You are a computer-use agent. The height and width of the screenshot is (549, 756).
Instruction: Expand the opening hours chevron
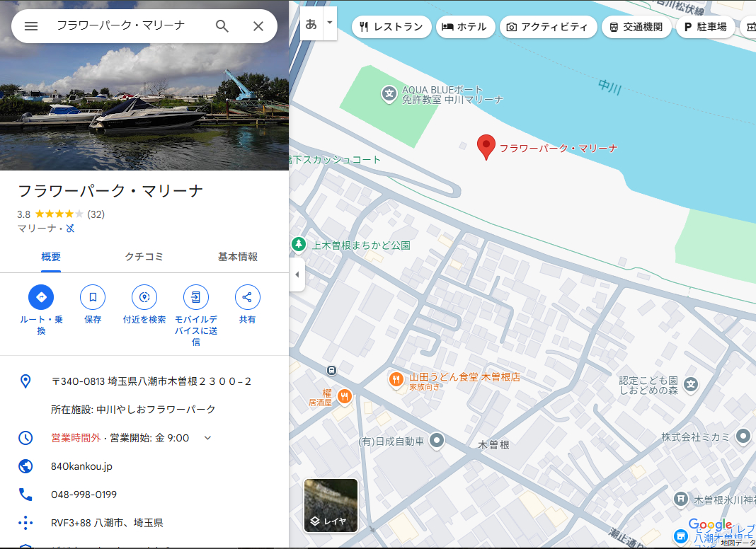pos(208,438)
